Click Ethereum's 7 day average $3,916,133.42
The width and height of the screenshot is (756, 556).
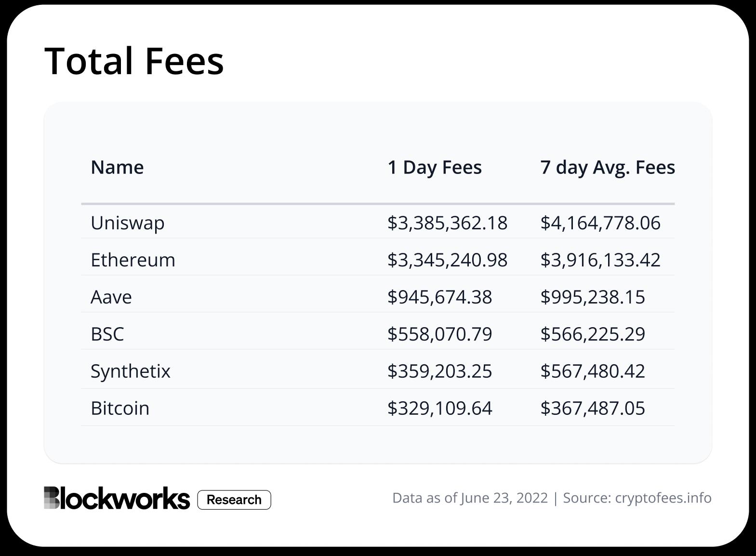(x=600, y=260)
